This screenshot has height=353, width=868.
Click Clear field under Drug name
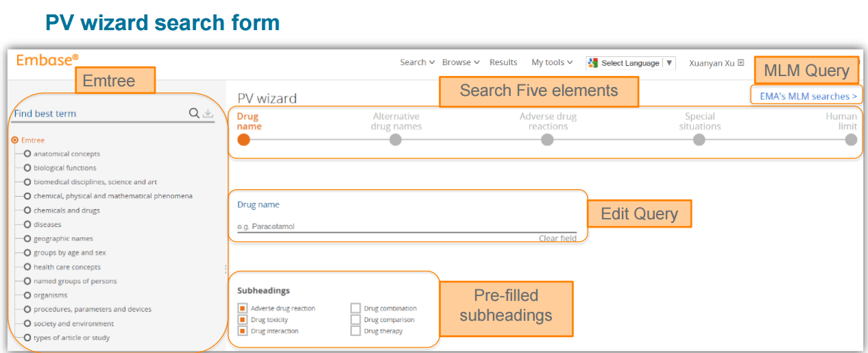click(x=557, y=238)
